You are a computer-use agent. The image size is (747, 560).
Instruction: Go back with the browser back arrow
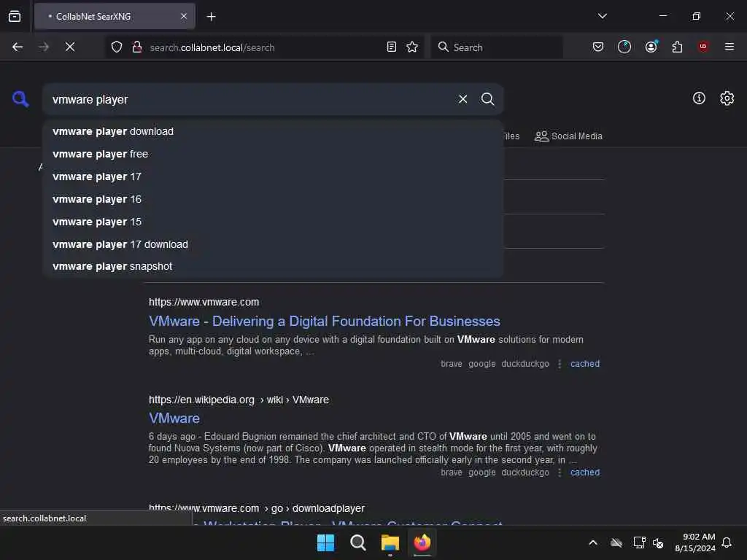[x=18, y=47]
